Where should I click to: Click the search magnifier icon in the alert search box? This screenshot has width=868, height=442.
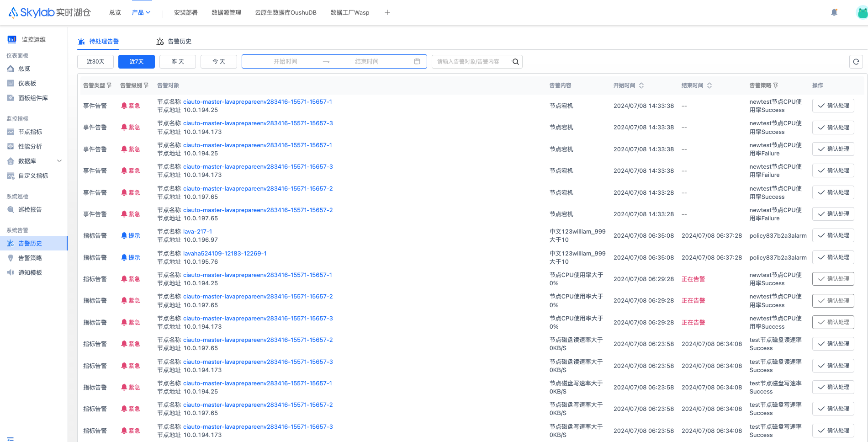point(515,62)
